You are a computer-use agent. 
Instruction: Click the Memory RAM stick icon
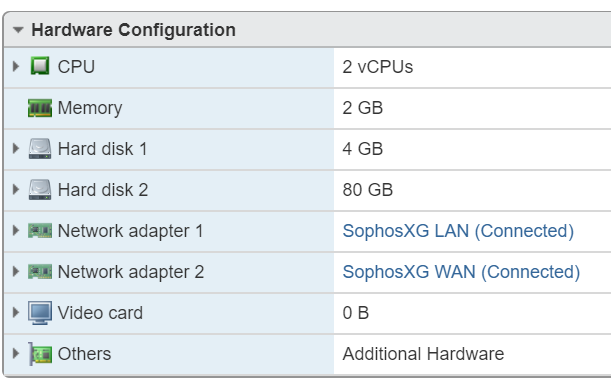[40, 108]
